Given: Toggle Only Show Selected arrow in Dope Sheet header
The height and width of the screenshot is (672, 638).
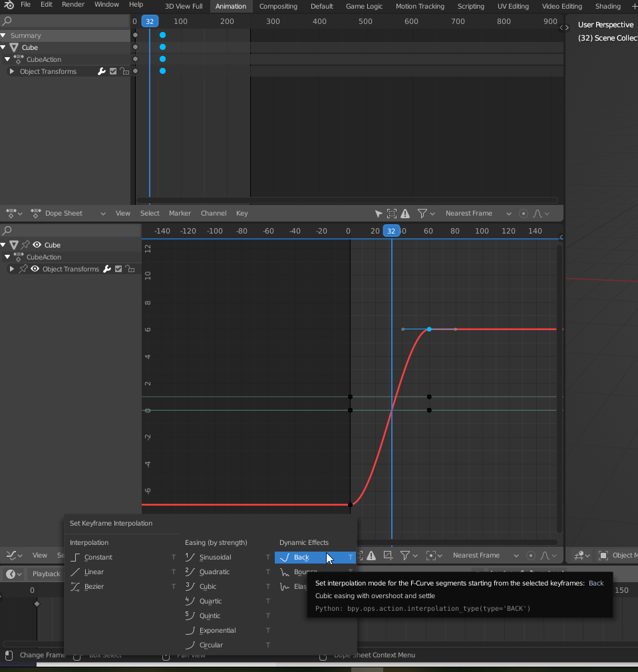Looking at the screenshot, I should 379,214.
